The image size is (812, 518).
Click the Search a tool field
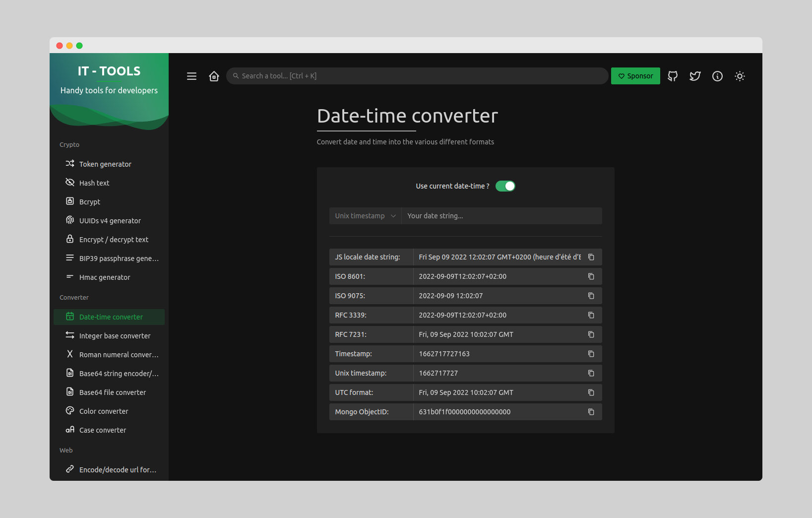[x=417, y=75]
